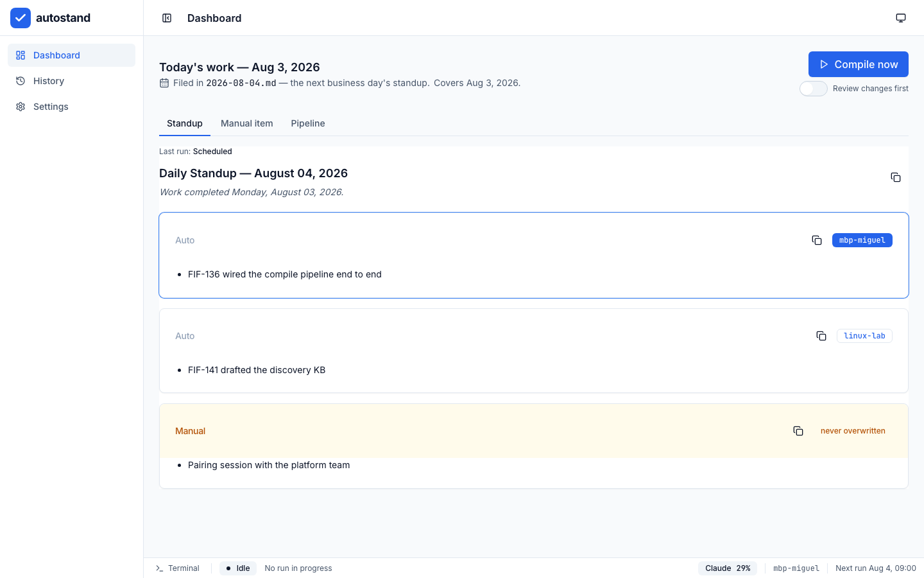Copy the Manual section
924x578 pixels.
tap(798, 431)
